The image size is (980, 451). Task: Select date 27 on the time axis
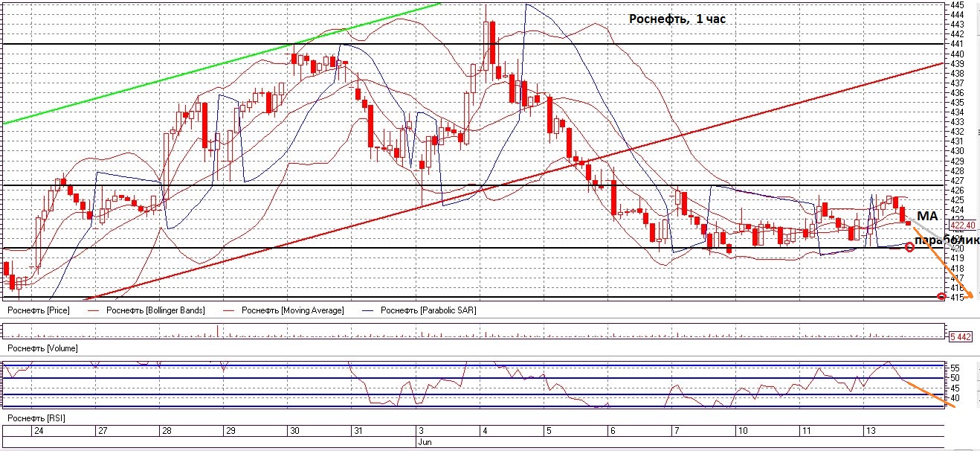[x=103, y=431]
